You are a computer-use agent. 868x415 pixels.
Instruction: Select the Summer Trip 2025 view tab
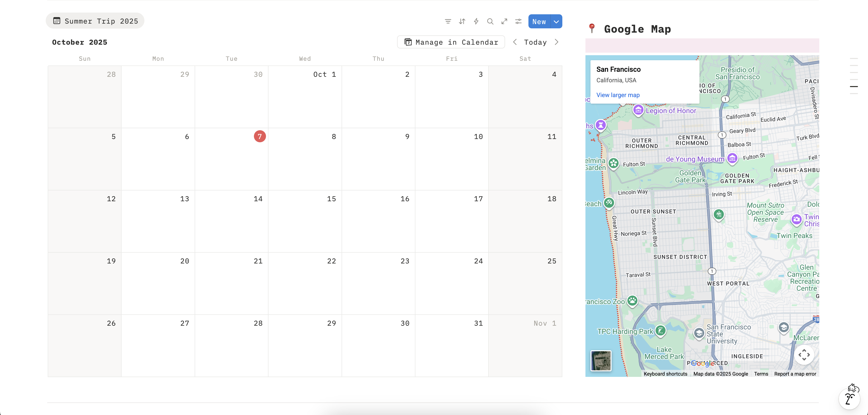pos(95,21)
